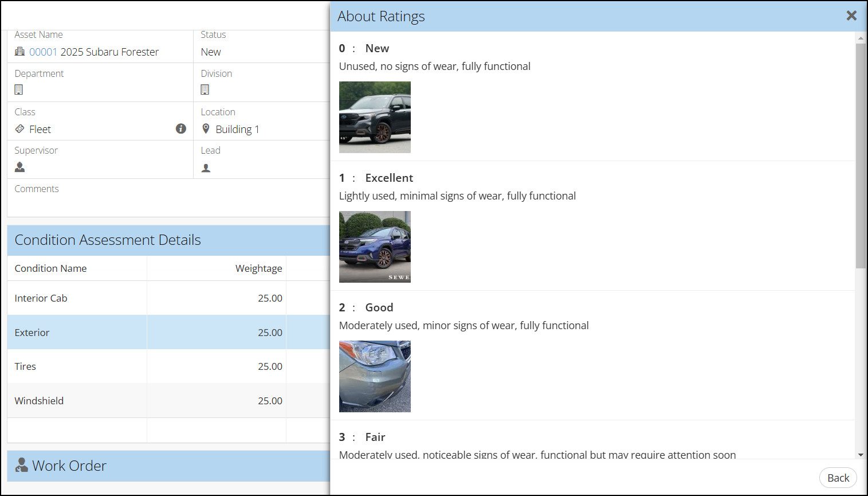Click the Lead person icon

click(x=206, y=168)
